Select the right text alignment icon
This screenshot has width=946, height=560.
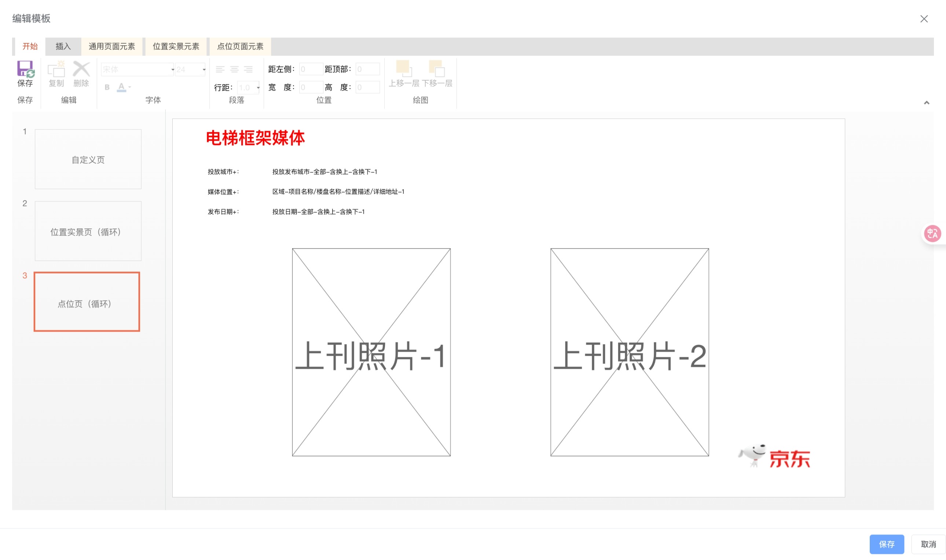[249, 69]
